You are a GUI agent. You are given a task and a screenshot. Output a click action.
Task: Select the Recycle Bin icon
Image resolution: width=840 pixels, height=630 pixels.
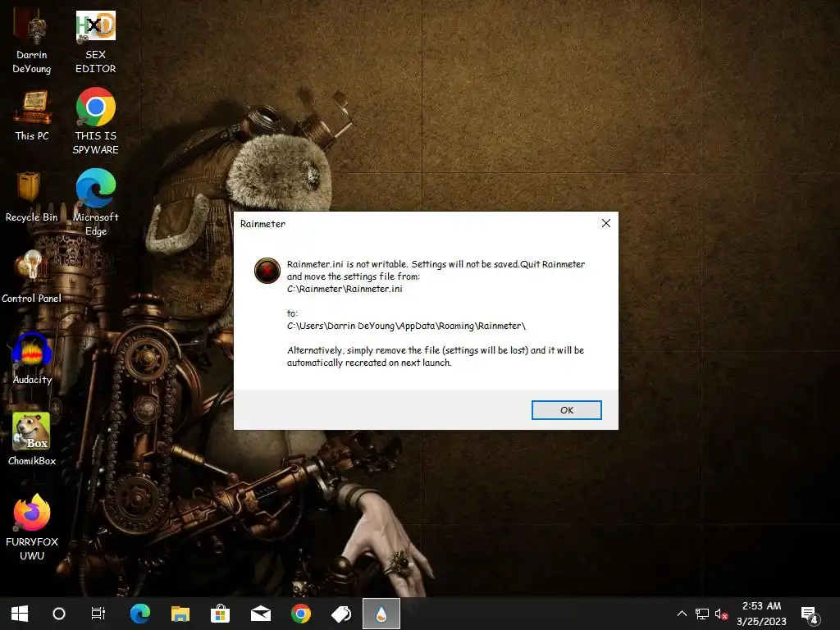[x=32, y=197]
